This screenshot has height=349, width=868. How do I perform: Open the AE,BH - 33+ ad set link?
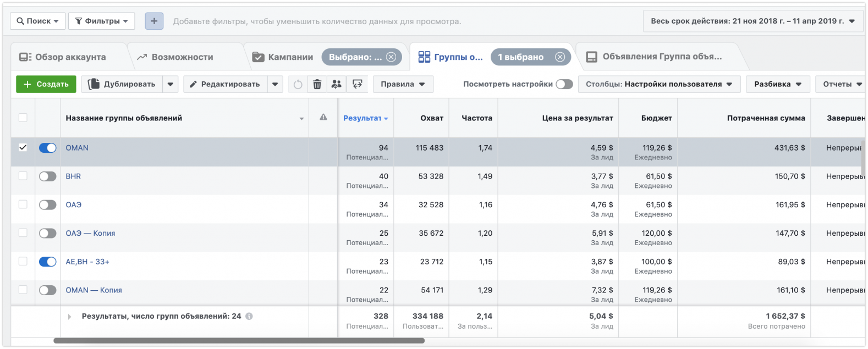pos(87,262)
